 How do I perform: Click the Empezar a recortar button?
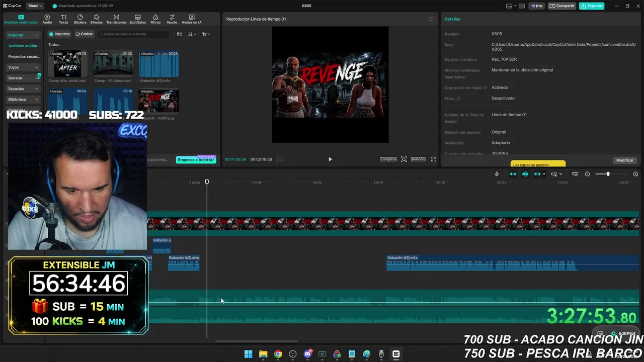196,160
